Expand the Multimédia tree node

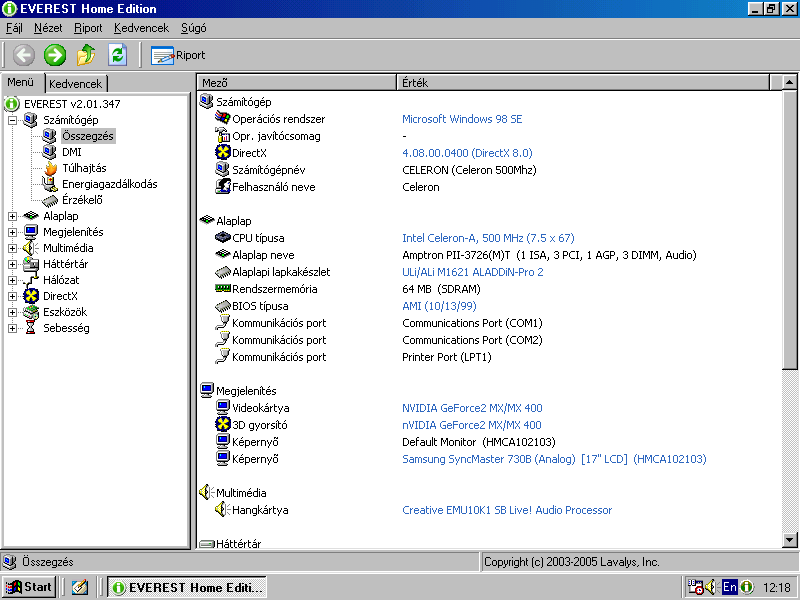[12, 248]
